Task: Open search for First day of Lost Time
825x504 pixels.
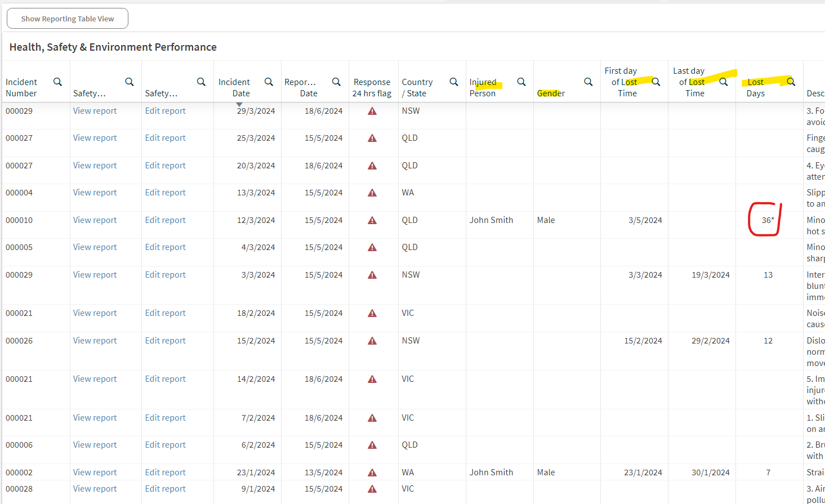Action: (x=656, y=82)
